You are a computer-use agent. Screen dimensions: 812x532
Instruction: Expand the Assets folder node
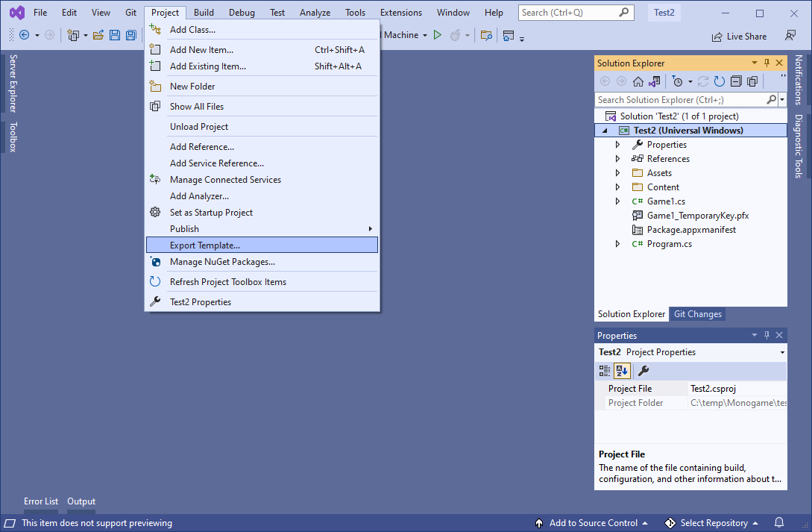pos(617,173)
